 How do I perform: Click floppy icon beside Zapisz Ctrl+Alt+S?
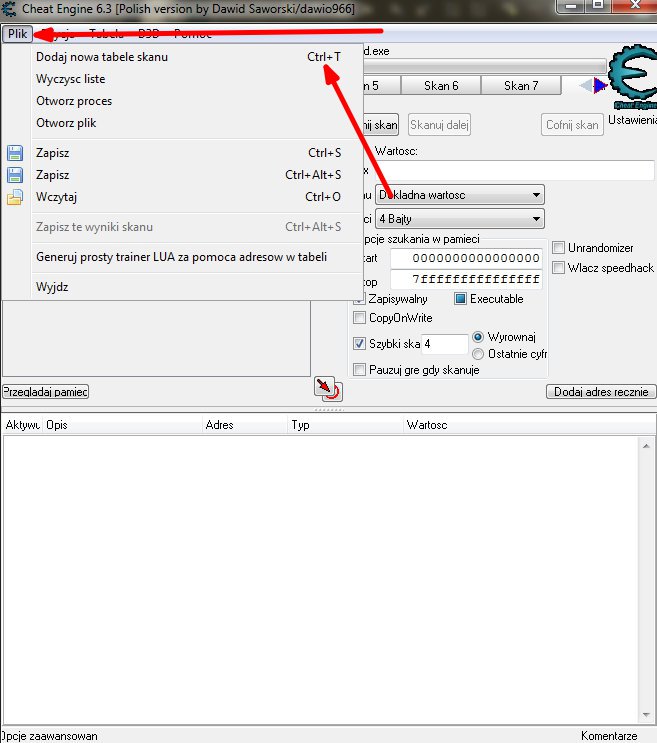pyautogui.click(x=15, y=175)
